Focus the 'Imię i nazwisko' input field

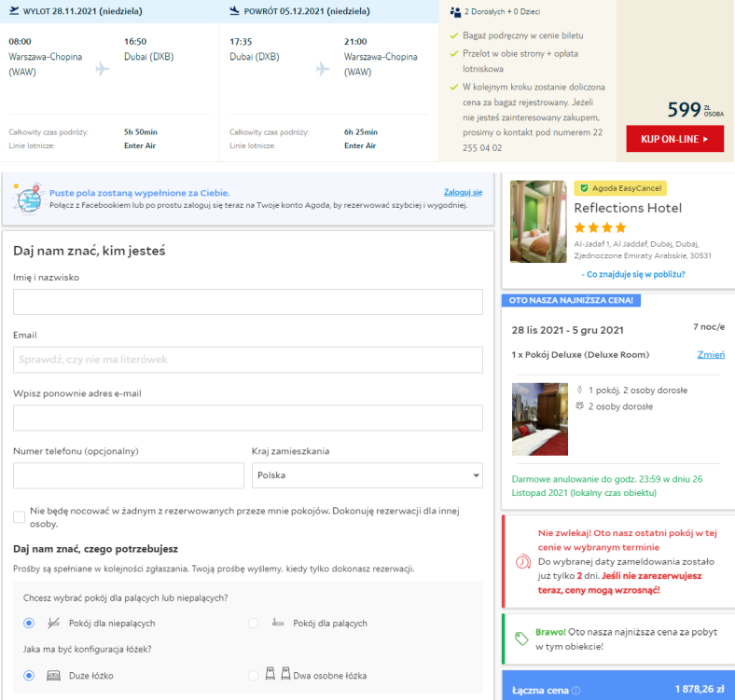coord(248,302)
